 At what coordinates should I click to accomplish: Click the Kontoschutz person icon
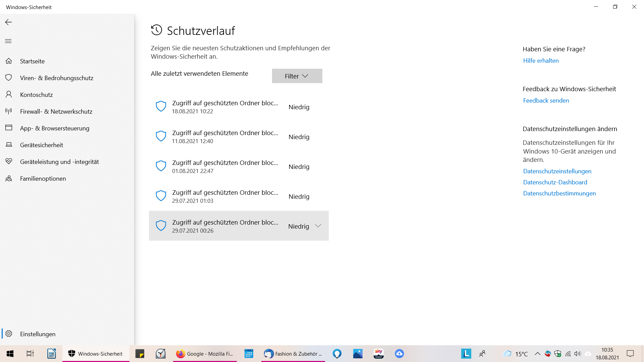click(9, 95)
